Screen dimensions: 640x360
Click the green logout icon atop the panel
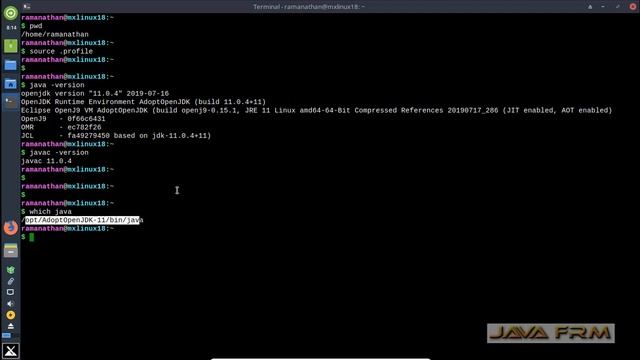coord(11,13)
